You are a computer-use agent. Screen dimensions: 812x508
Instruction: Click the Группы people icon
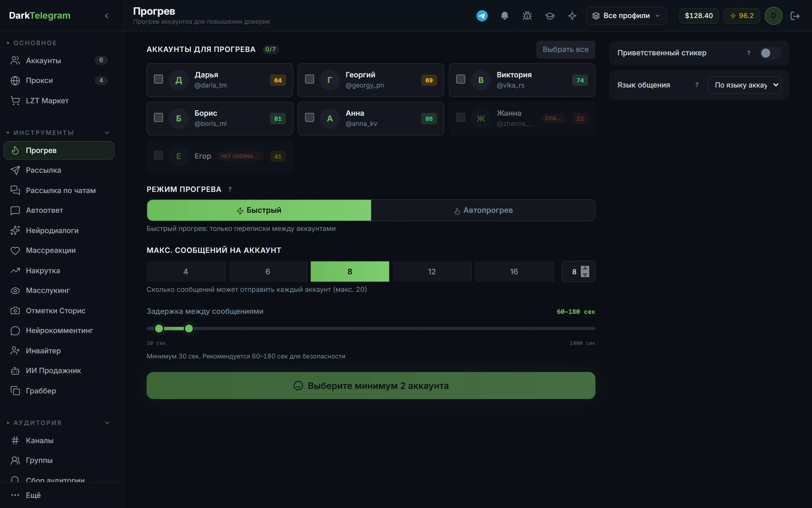tap(15, 460)
